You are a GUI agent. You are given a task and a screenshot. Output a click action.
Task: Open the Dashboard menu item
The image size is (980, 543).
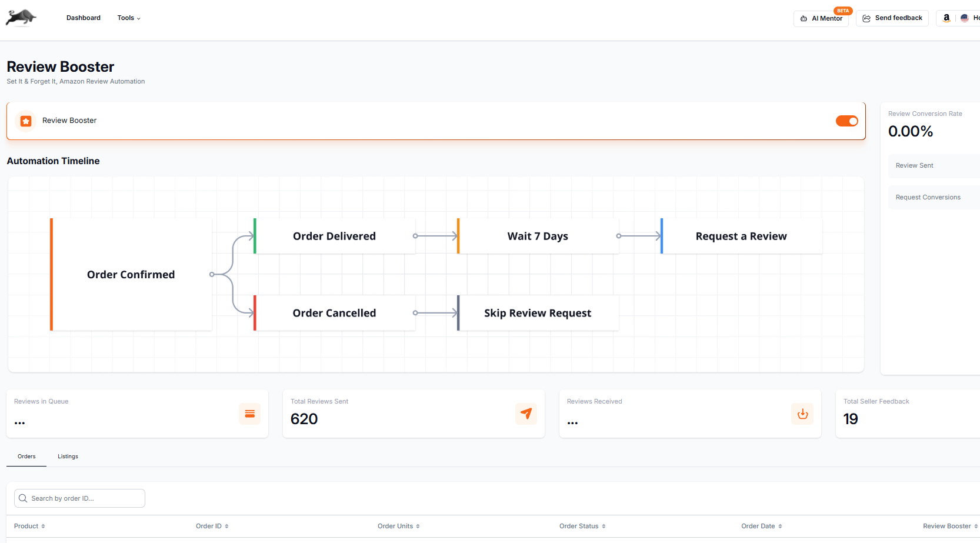coord(84,18)
